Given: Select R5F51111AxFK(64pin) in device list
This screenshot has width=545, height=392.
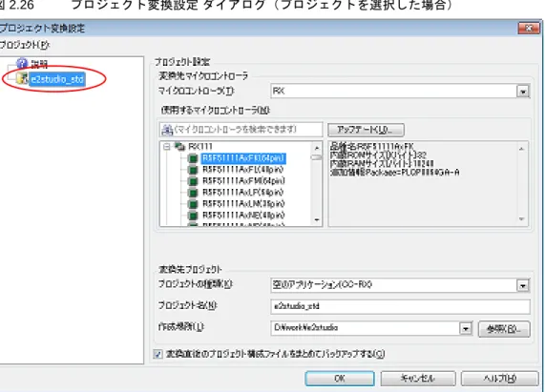Looking at the screenshot, I should click(x=243, y=158).
